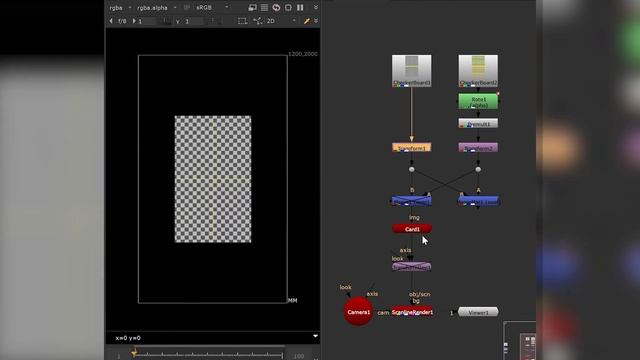Screen dimensions: 640x360
Task: Click the end frame 100 field
Action: click(299, 356)
